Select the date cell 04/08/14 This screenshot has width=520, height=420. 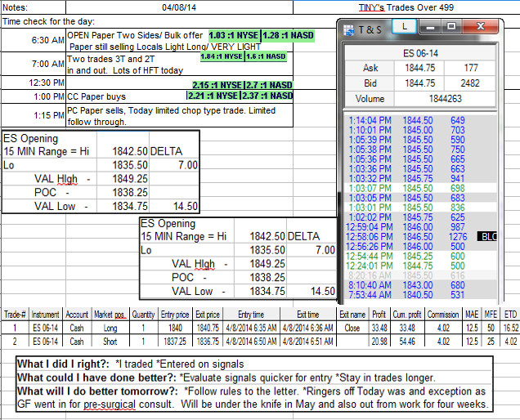[179, 7]
